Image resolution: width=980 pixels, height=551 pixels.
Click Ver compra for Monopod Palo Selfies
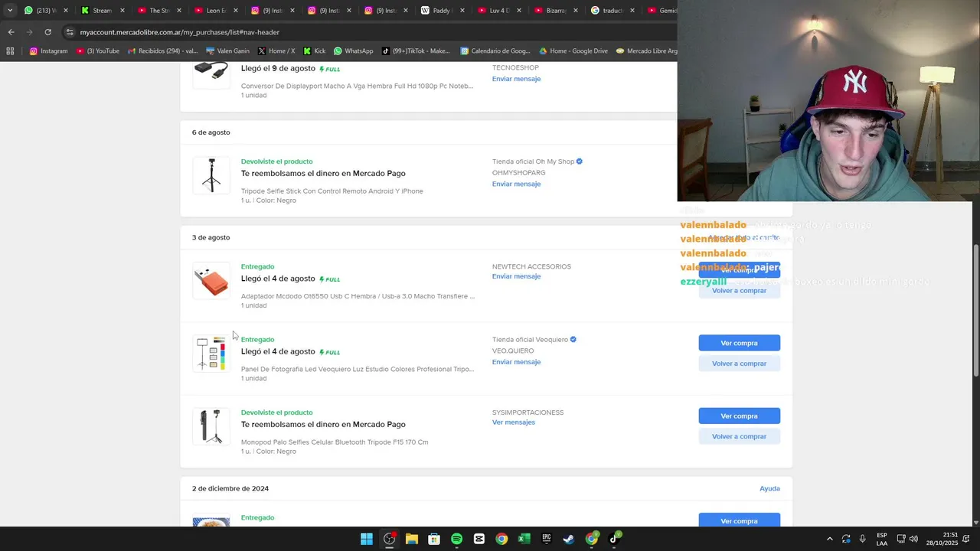pos(739,416)
